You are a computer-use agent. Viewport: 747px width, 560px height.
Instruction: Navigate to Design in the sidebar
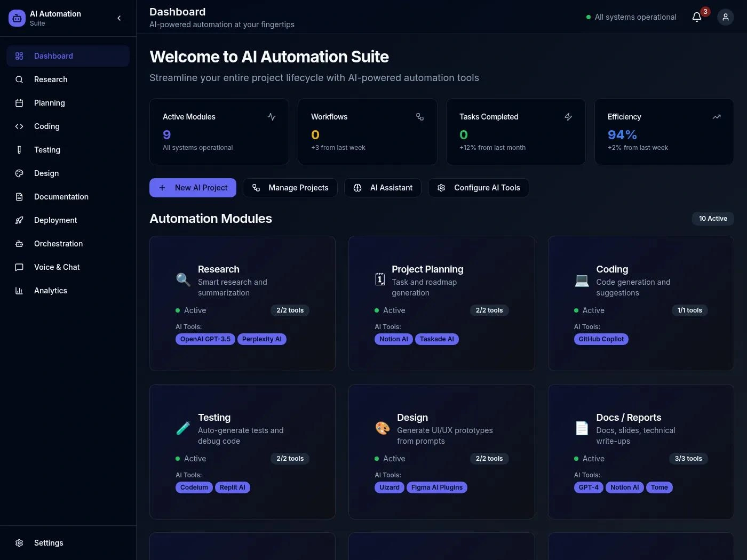click(68, 173)
